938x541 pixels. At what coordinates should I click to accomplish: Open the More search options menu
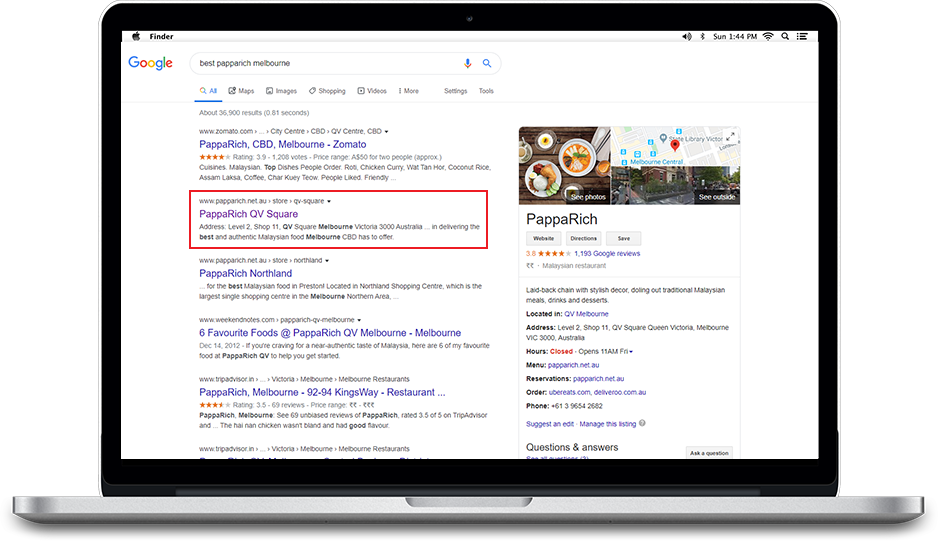[x=409, y=91]
